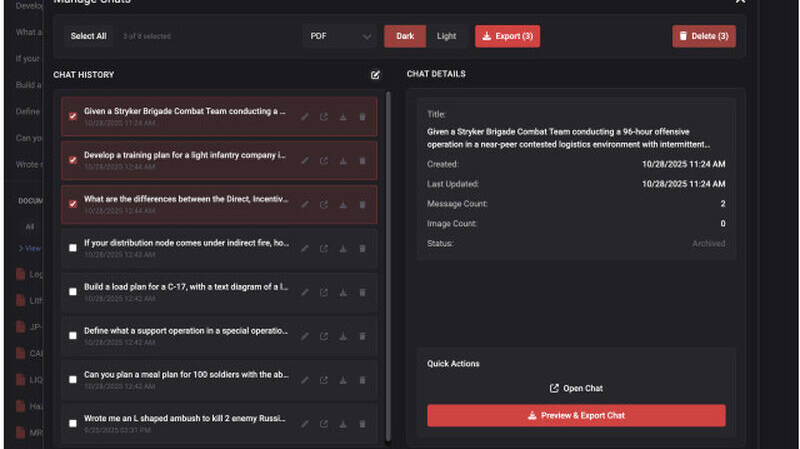Tick the L shaped ambush chat checkbox
This screenshot has width=800, height=449.
click(x=73, y=423)
